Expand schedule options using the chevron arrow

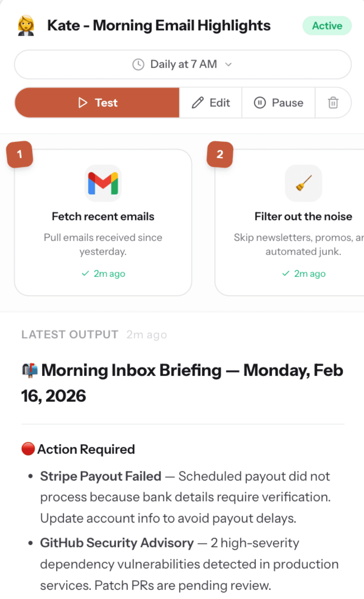click(x=228, y=64)
